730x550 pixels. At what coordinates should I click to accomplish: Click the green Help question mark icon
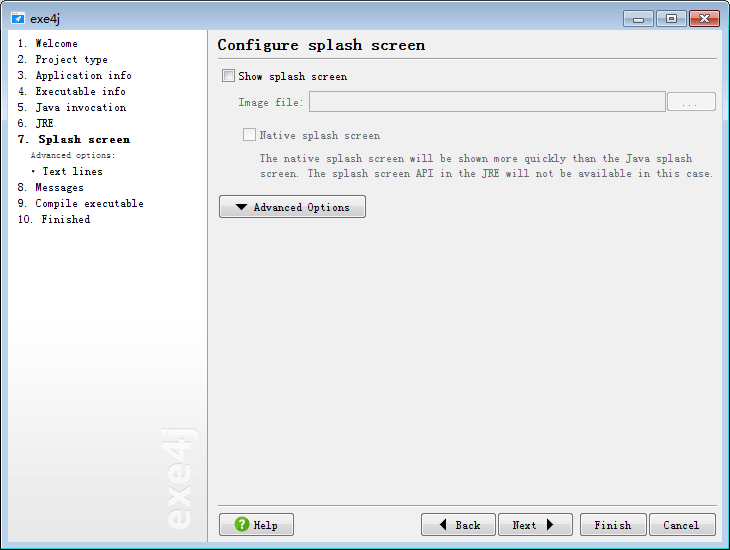[x=242, y=525]
